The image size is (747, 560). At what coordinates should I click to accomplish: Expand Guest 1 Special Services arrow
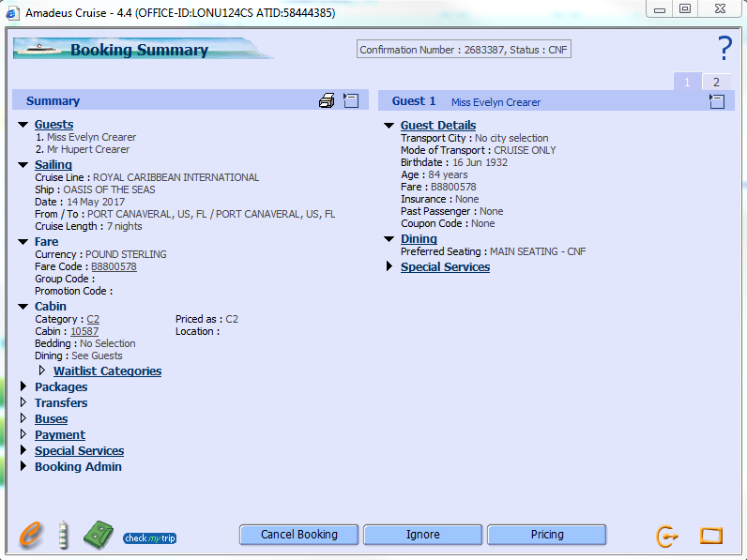tap(389, 266)
